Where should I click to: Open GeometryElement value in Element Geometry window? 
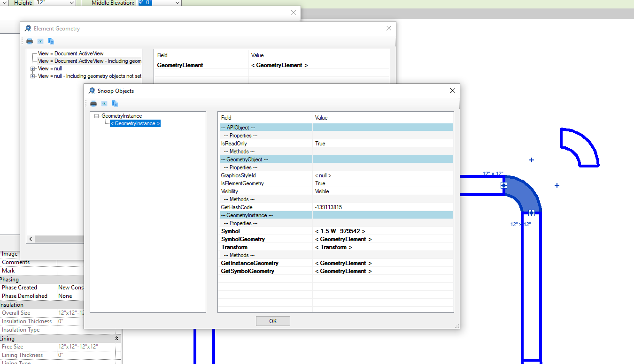(279, 65)
